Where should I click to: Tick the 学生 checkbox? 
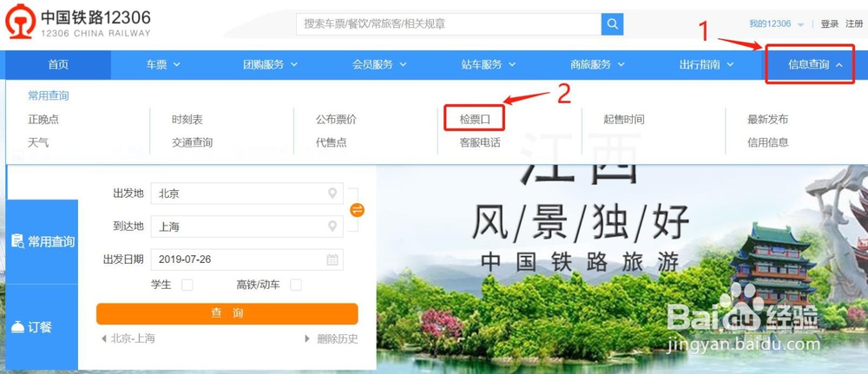(187, 285)
